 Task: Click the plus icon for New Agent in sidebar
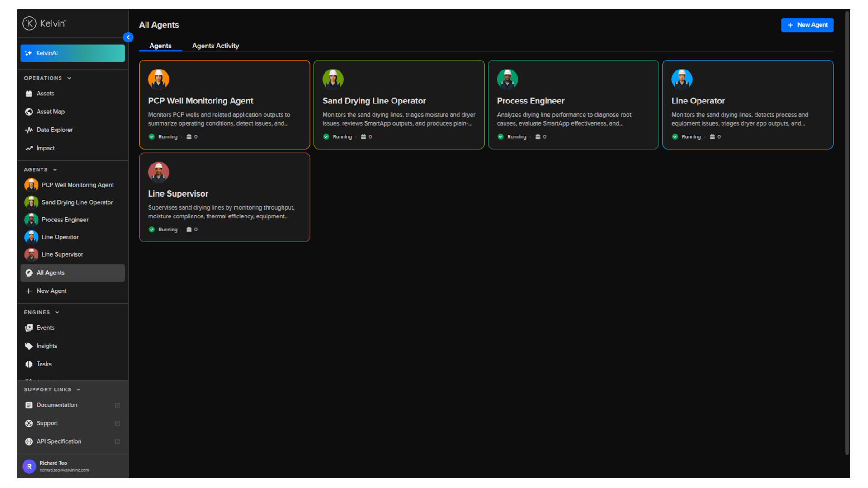click(x=29, y=291)
